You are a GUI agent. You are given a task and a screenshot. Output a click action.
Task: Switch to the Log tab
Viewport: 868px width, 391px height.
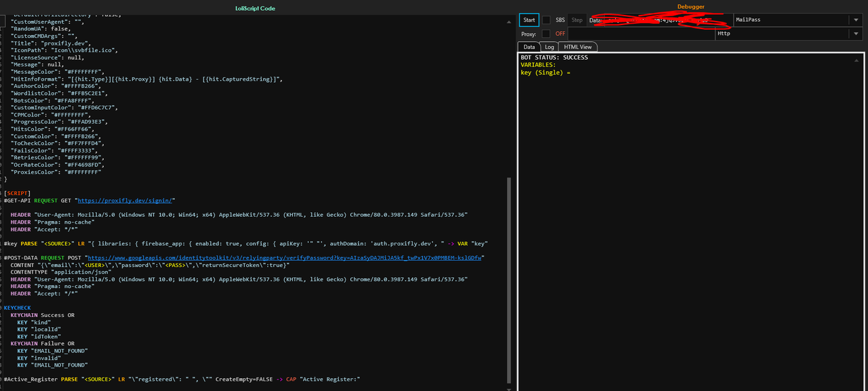[x=549, y=47]
